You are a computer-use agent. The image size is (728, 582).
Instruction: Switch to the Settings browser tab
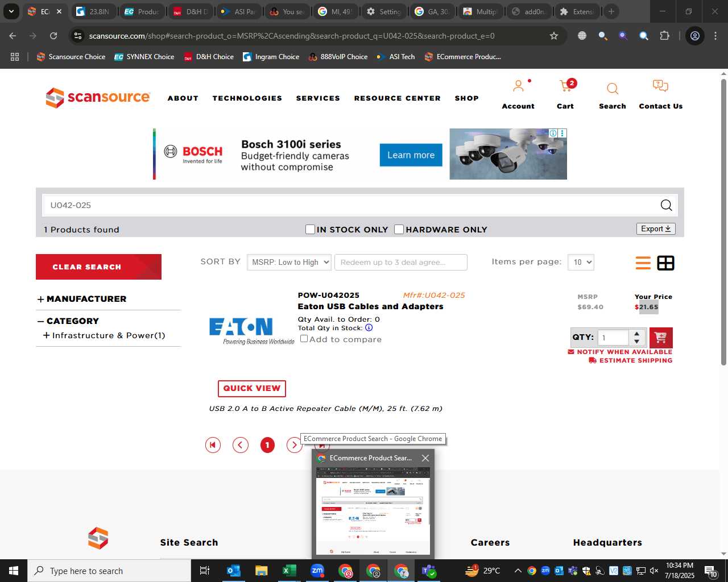tap(384, 11)
